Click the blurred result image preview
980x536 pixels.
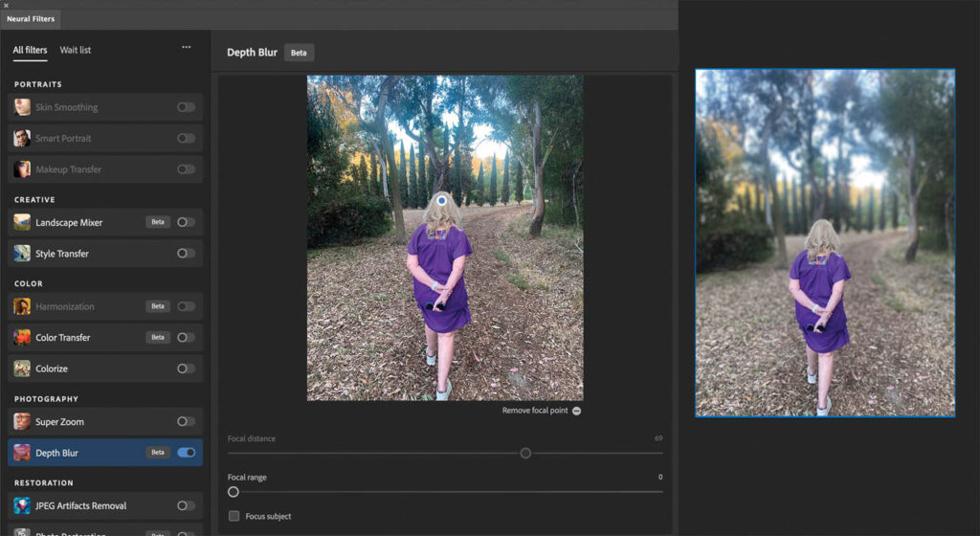click(825, 242)
